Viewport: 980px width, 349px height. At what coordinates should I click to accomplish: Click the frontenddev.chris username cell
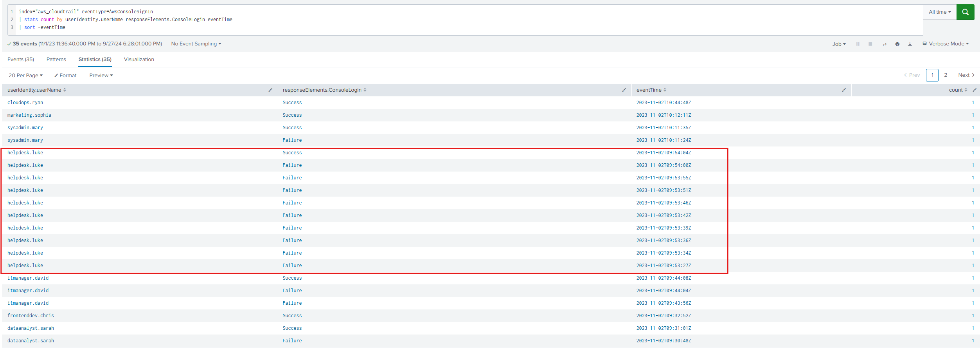(31, 316)
